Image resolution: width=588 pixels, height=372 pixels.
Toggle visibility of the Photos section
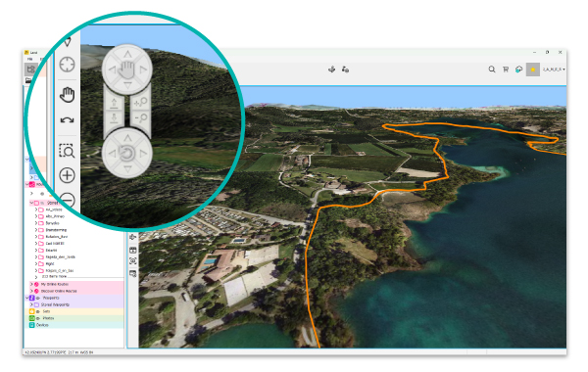(38, 318)
